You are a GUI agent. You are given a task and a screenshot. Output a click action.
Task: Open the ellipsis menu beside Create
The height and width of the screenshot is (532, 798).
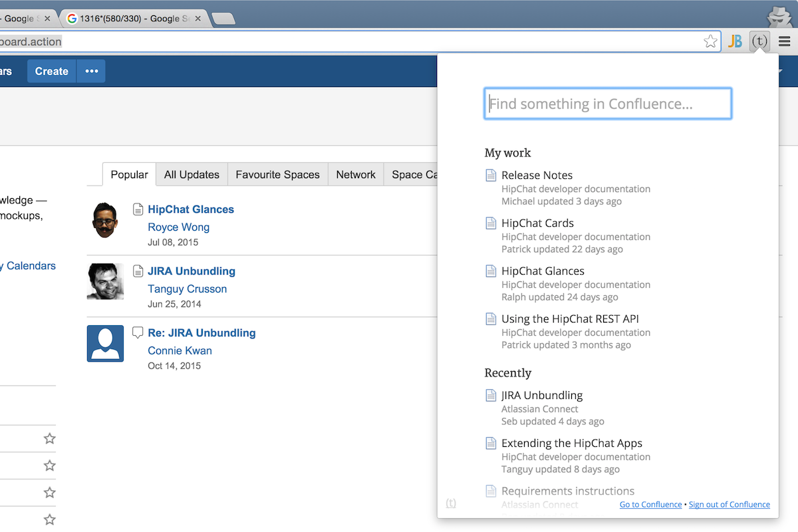pyautogui.click(x=91, y=71)
